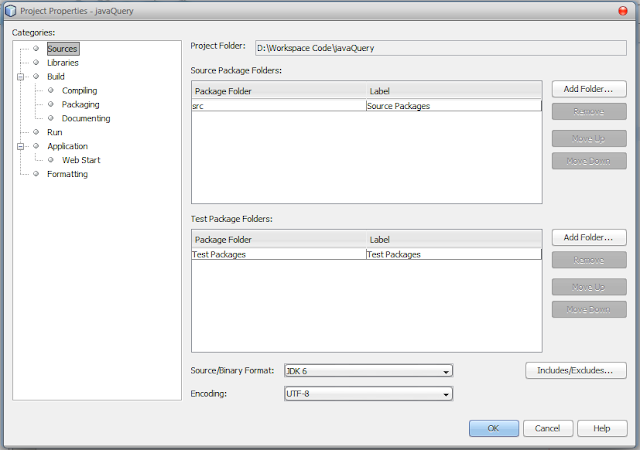Add a folder to Source Package Folders
The width and height of the screenshot is (640, 450).
click(589, 89)
